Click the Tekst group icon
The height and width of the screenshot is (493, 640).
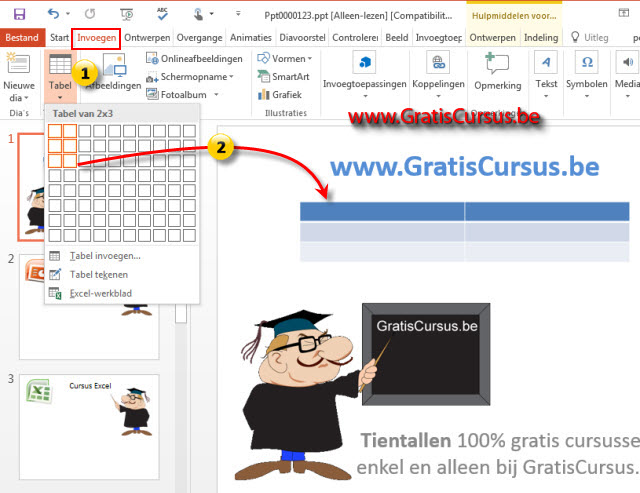point(546,62)
